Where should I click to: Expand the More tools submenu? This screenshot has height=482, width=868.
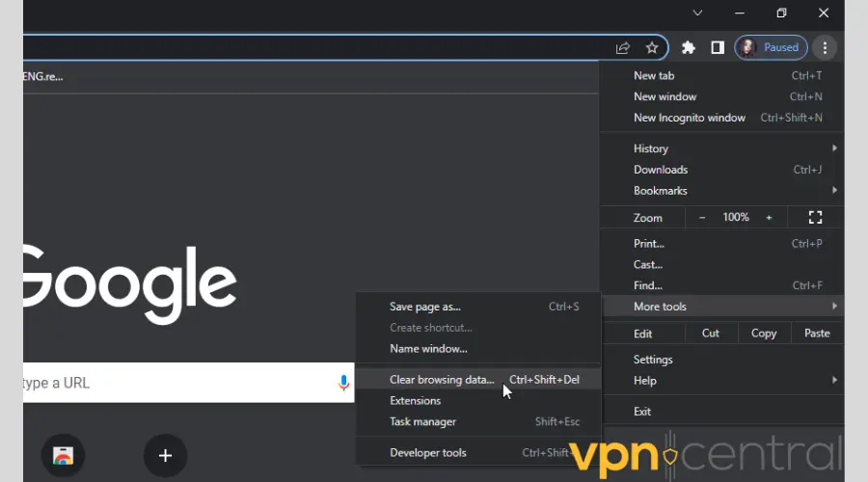click(721, 307)
